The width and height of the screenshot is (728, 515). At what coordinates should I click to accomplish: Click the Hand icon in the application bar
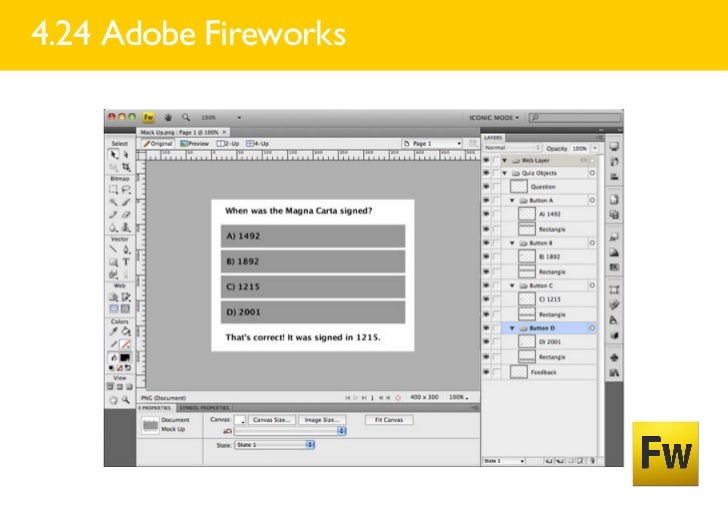168,117
